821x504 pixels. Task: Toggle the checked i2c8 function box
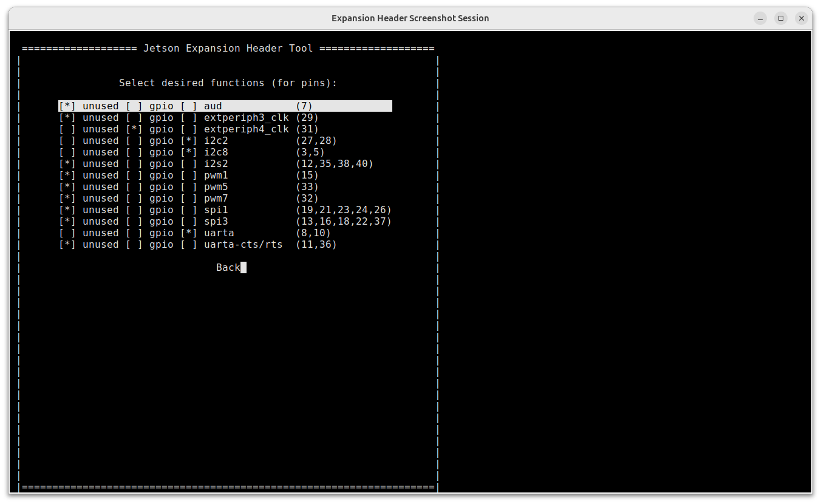coord(189,152)
